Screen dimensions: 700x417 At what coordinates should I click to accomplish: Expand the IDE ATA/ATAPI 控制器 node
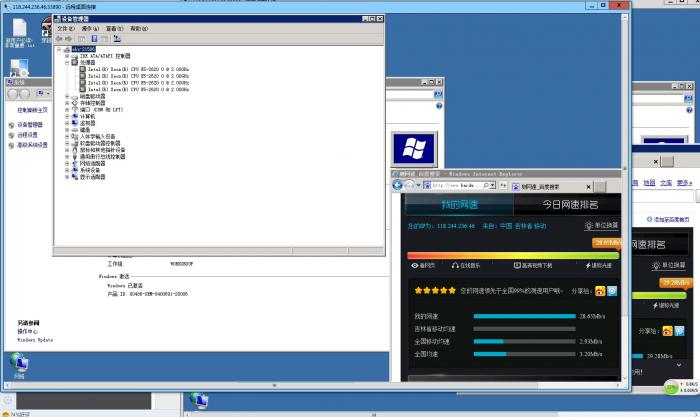click(x=67, y=56)
